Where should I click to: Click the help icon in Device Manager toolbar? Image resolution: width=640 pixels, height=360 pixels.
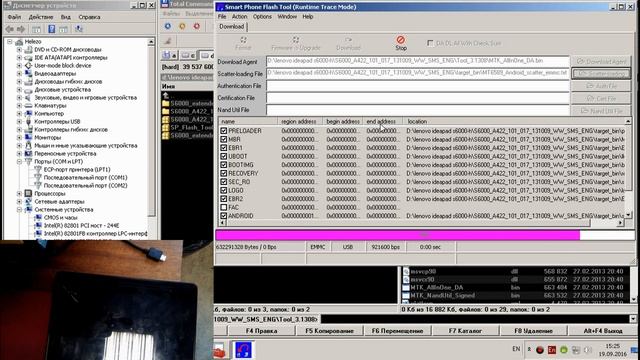click(51, 29)
